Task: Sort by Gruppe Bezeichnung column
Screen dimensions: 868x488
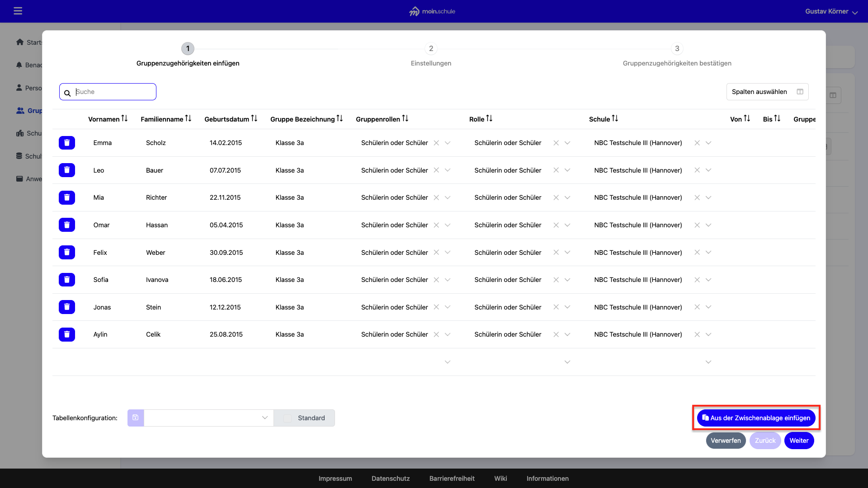Action: 340,119
